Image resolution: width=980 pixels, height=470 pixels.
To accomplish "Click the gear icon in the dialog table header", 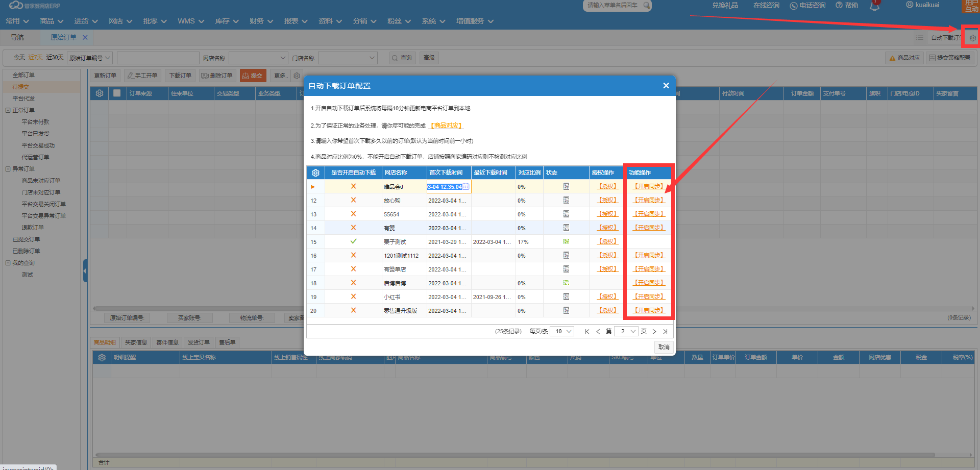I will point(315,173).
